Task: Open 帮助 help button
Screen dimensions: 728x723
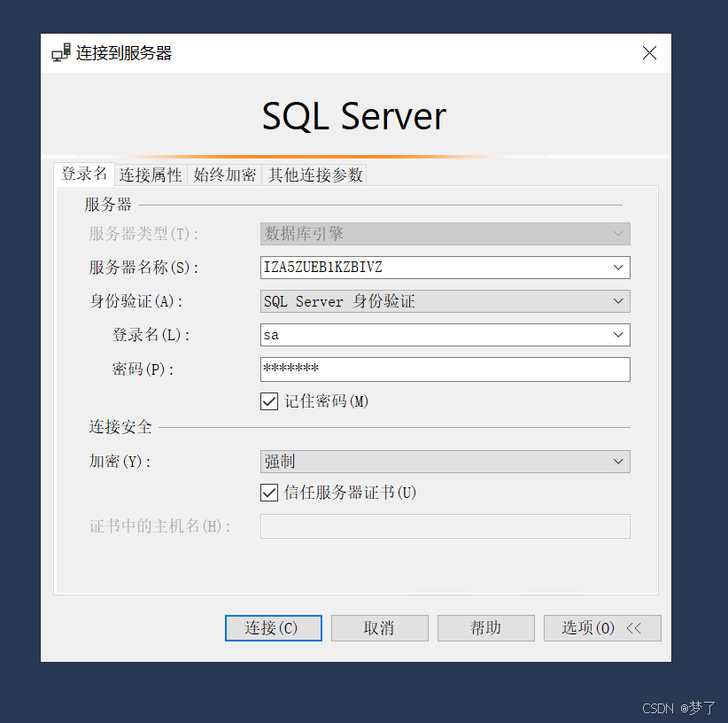Action: click(485, 628)
